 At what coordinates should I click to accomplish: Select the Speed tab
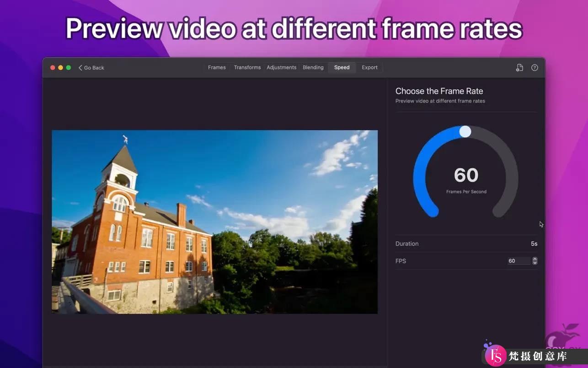click(x=342, y=67)
